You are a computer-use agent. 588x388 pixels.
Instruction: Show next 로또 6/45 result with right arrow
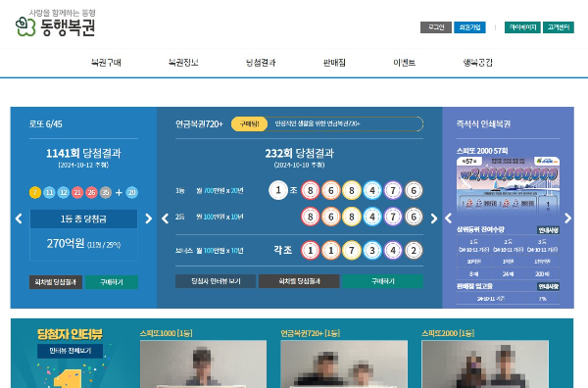pos(149,218)
